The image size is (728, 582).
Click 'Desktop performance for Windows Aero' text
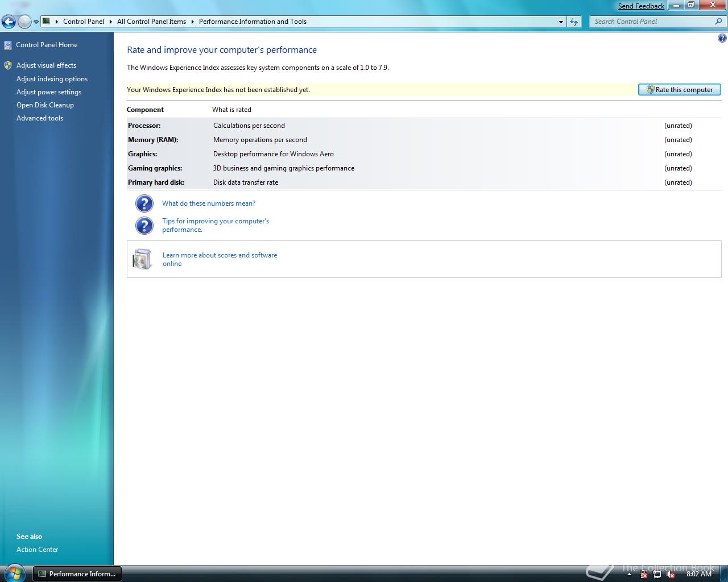(x=274, y=154)
